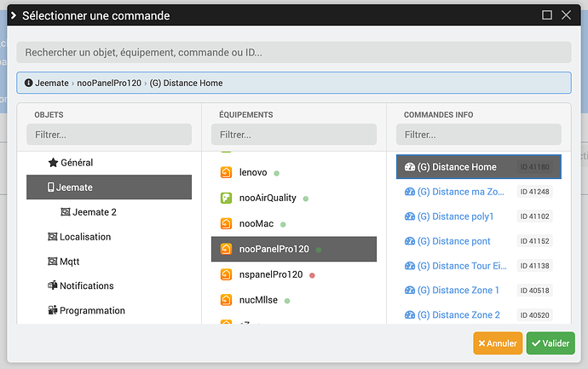Click the orange nooMac equipment icon
588x369 pixels.
pos(226,223)
